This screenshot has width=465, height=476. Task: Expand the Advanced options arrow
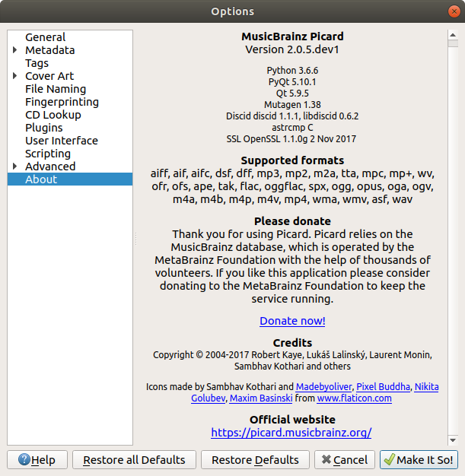pyautogui.click(x=16, y=167)
